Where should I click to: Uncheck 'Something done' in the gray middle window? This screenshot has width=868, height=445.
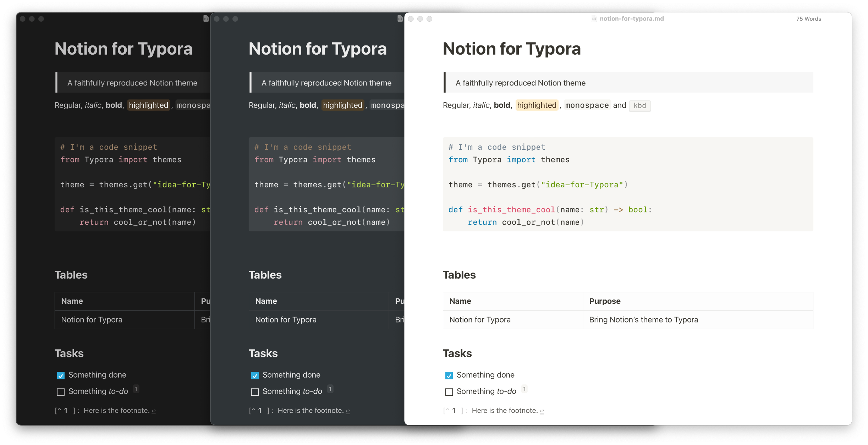(x=255, y=375)
